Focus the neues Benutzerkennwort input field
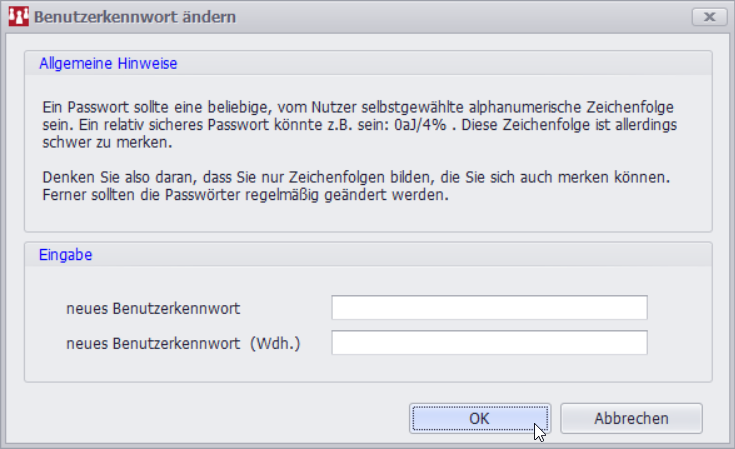735x449 pixels. [x=489, y=307]
